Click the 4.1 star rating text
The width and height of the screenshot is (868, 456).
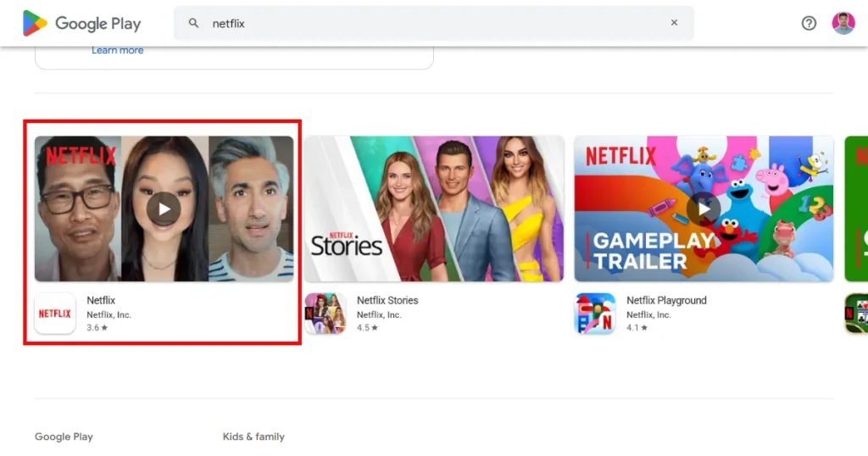point(637,328)
